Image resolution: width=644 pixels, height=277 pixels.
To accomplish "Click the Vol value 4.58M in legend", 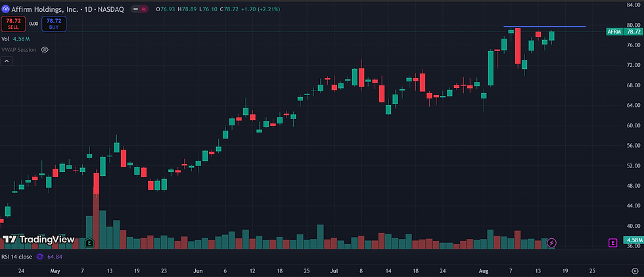I will [x=21, y=39].
